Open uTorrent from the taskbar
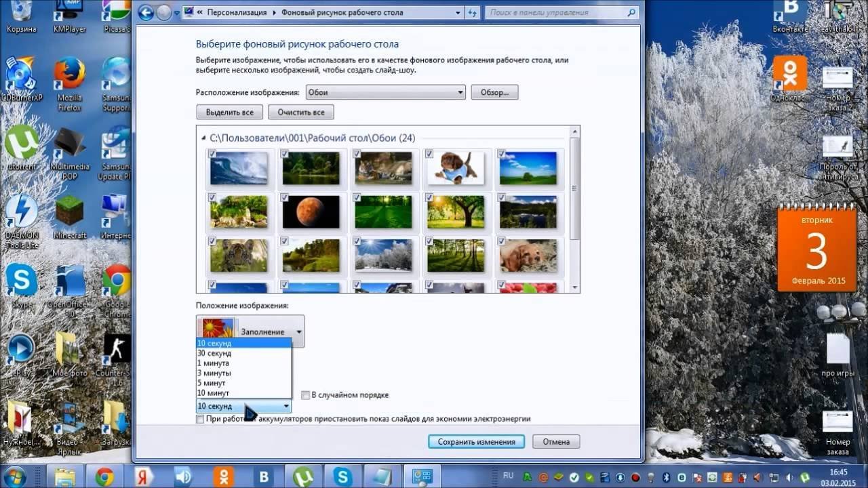The width and height of the screenshot is (868, 488). [302, 476]
